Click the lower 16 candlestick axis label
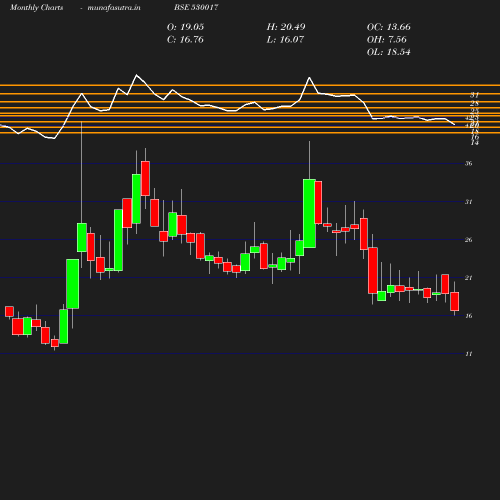 pos(469,316)
